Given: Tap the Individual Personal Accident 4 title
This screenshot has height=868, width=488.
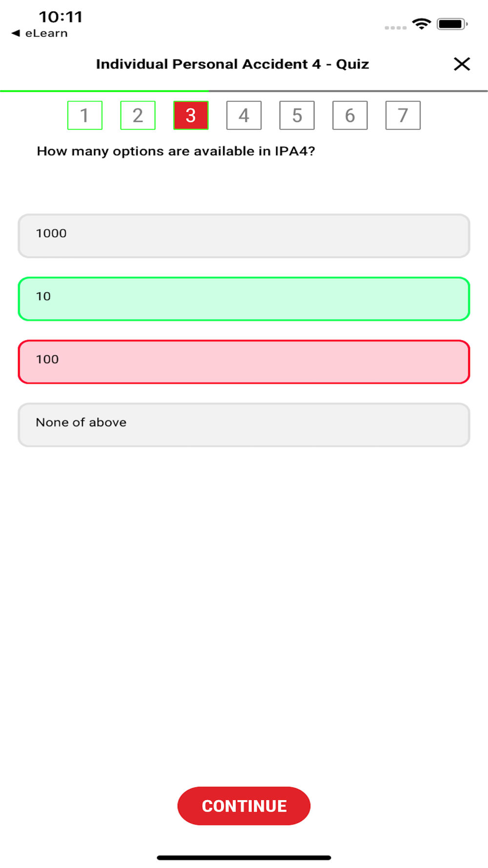Looking at the screenshot, I should (x=232, y=64).
